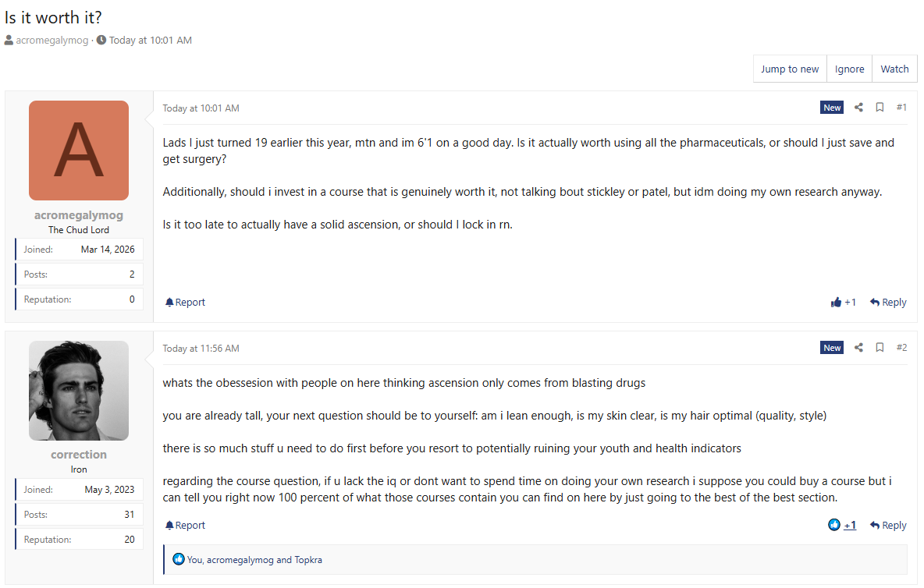Reply to acromegalymog's post
924x588 pixels.
tap(888, 303)
